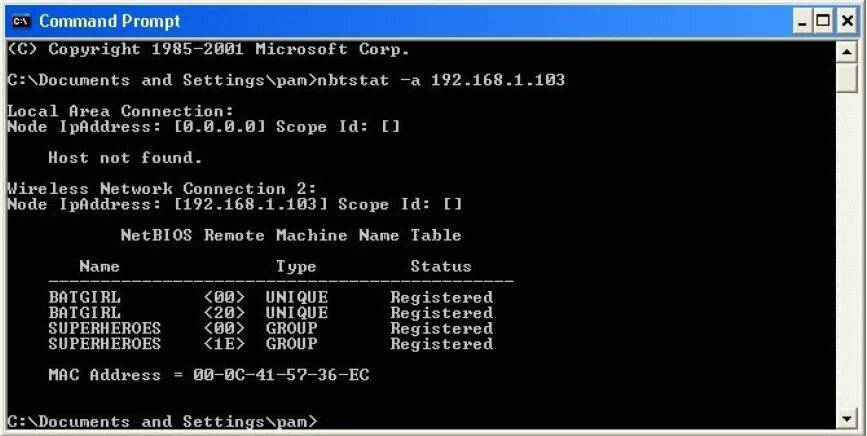Click the vertical scrollbar track
Screen dimensions: 867x436
tap(847, 250)
